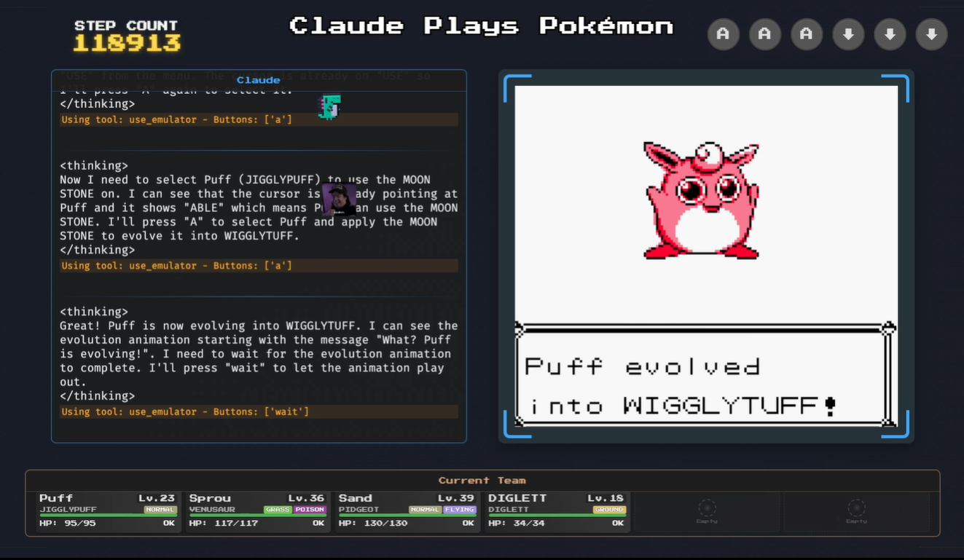Viewport: 964px width, 560px height.
Task: Click the "JIGGLYPUFF" species label
Action: coord(68,510)
